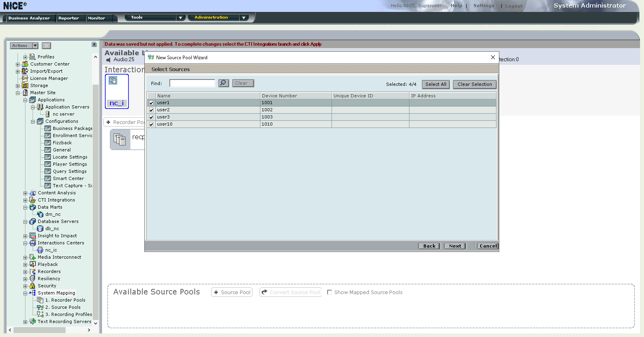This screenshot has width=644, height=337.
Task: Click the System Mapping icon in tree
Action: [x=33, y=293]
